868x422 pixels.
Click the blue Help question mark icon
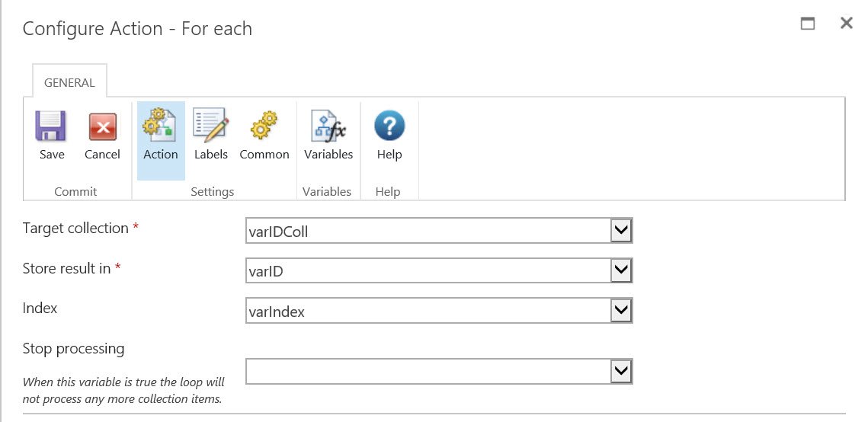click(x=389, y=126)
